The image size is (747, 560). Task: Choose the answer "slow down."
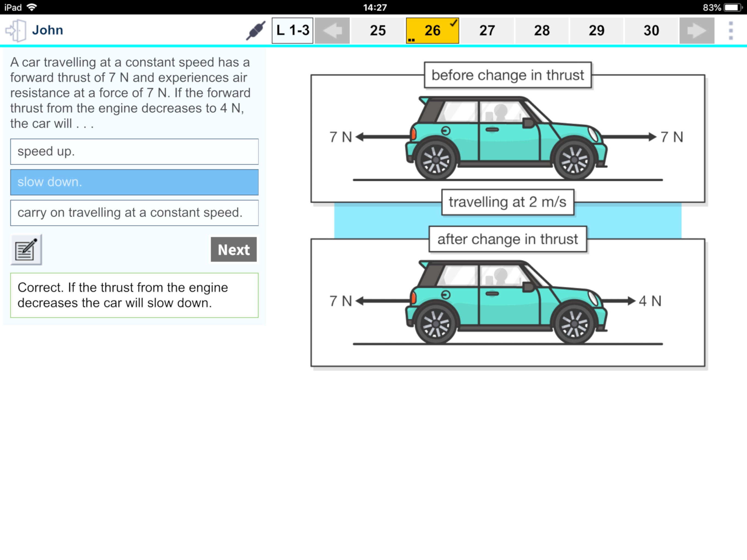(x=135, y=182)
